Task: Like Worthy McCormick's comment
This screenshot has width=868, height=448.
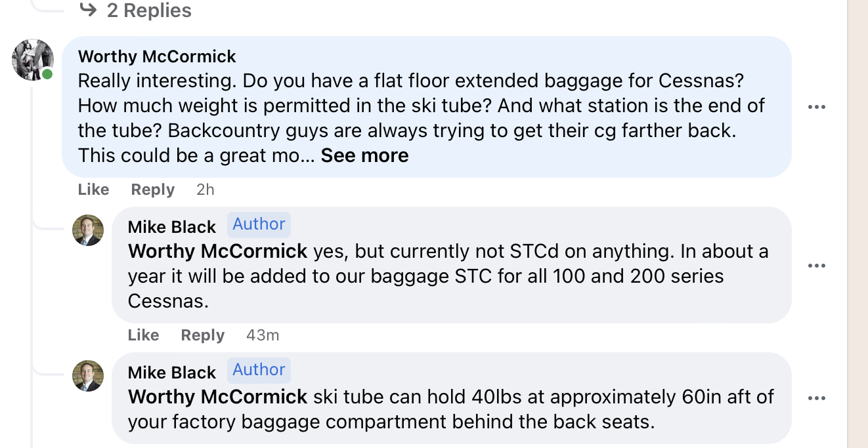Action: [93, 190]
